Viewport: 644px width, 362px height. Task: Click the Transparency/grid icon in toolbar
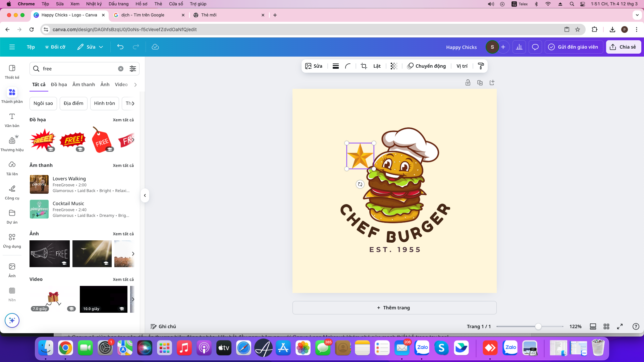(x=394, y=66)
